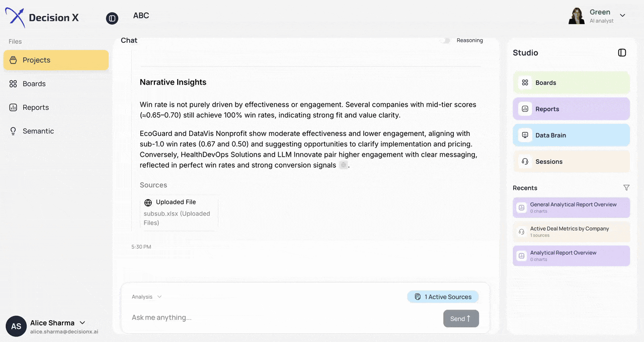
Task: Open the Analysis mode dropdown
Action: (145, 297)
